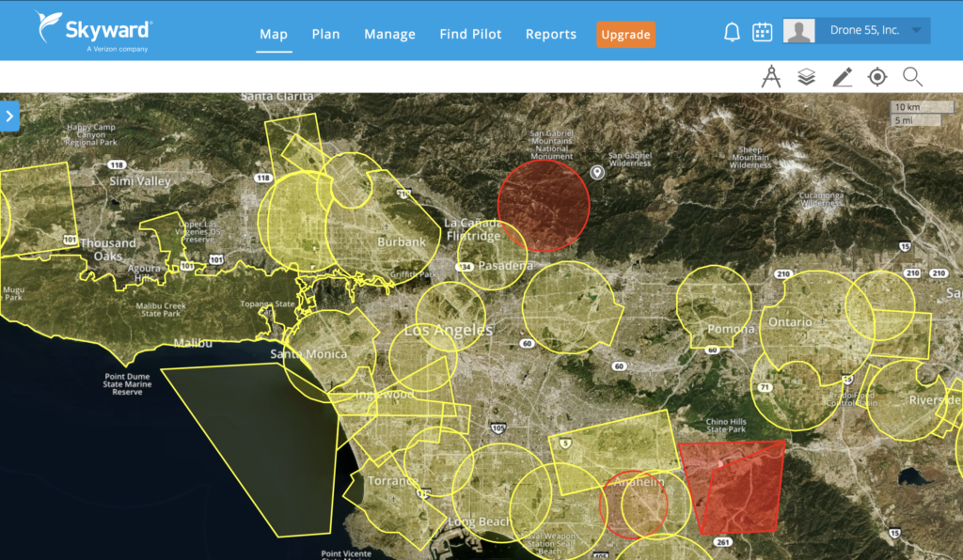Click the orange Upgrade button
This screenshot has width=963, height=560.
pyautogui.click(x=625, y=35)
